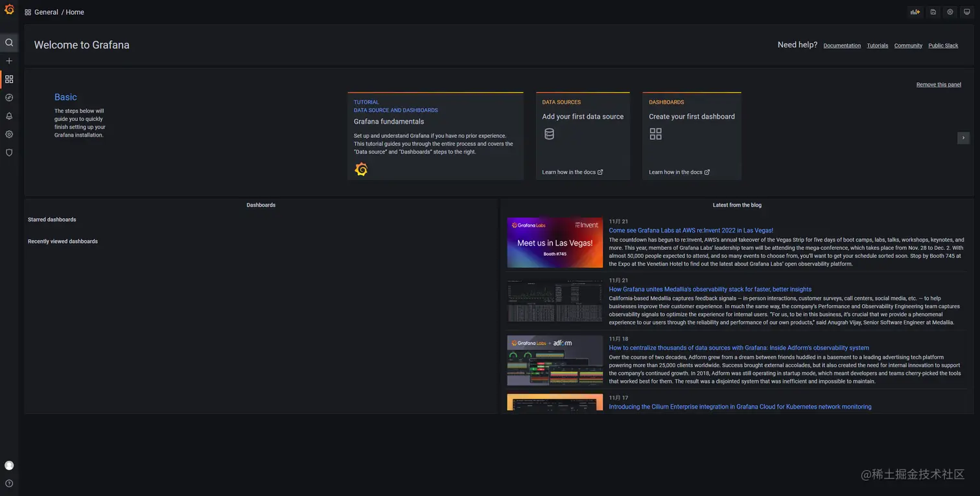Click the Basic heading in setup panel
980x496 pixels.
[65, 97]
